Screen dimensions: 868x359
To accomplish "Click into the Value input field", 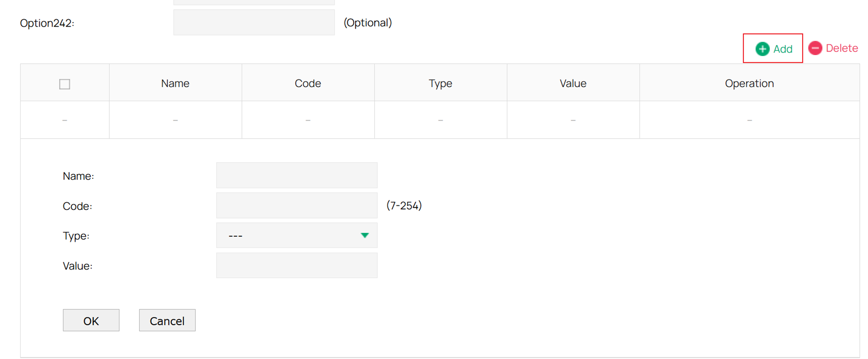I will tap(297, 266).
